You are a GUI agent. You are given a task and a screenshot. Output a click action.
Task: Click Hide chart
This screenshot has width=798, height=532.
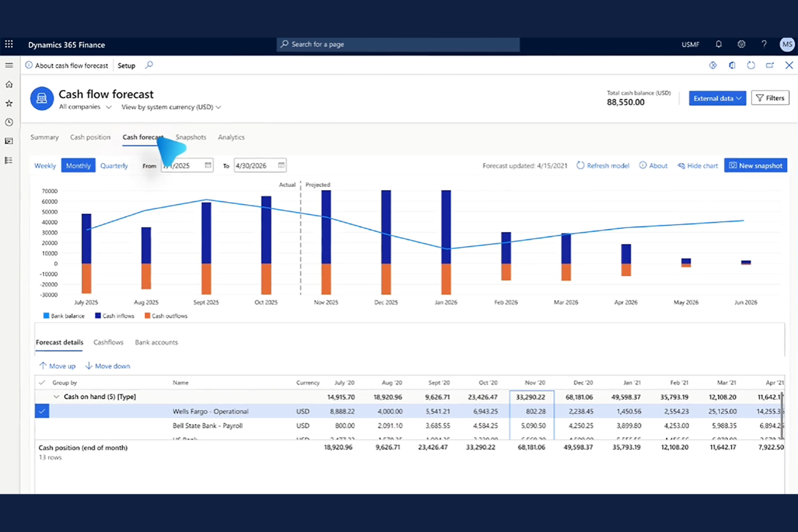click(x=697, y=165)
